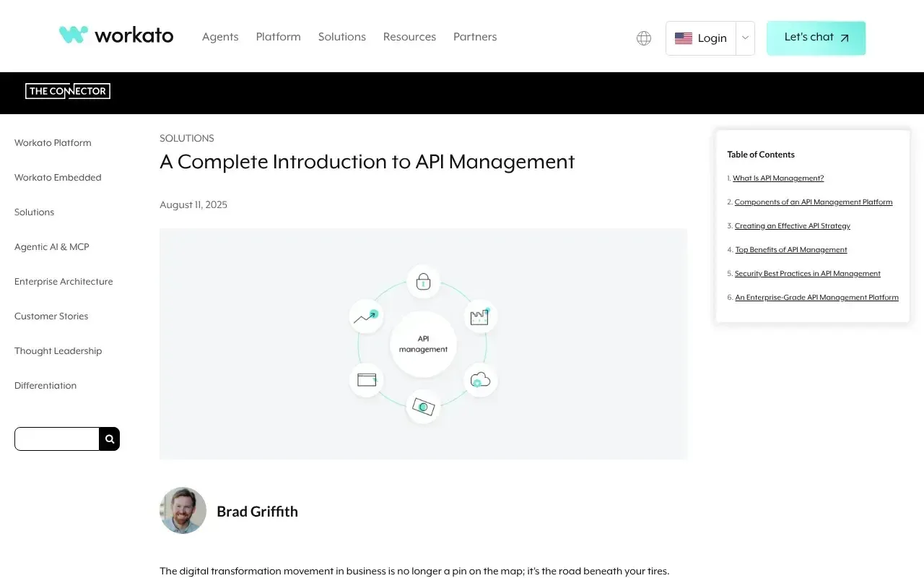Click the Let's chat button
This screenshot has height=578, width=924.
point(816,38)
